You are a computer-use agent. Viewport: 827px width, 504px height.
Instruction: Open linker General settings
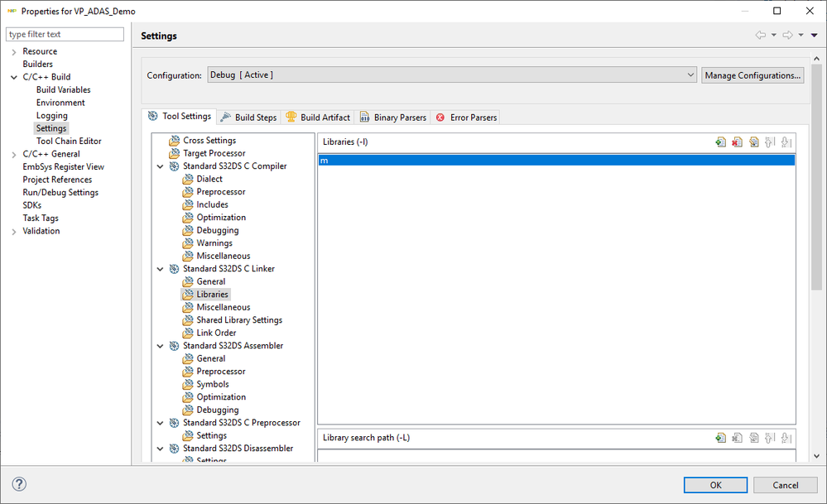pos(211,281)
